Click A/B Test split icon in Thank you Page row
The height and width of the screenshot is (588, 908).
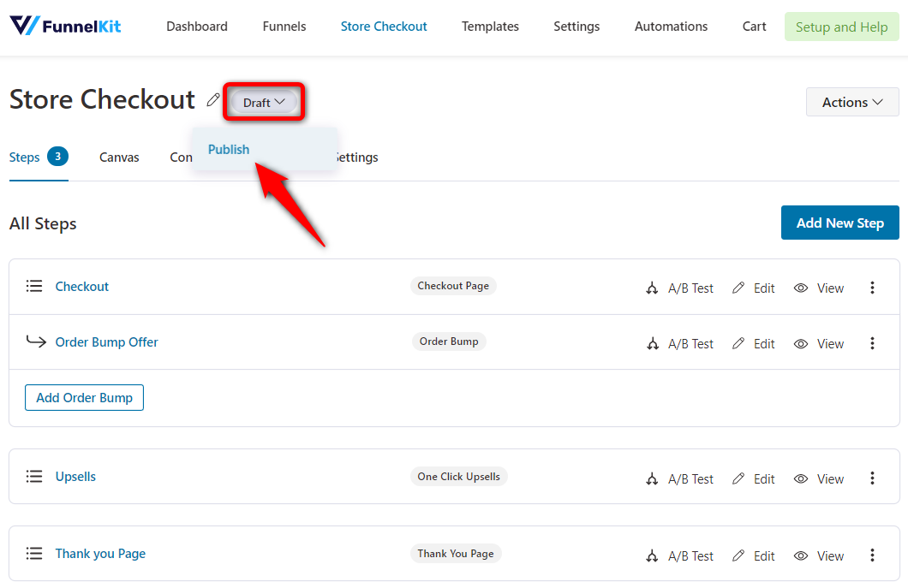[652, 556]
